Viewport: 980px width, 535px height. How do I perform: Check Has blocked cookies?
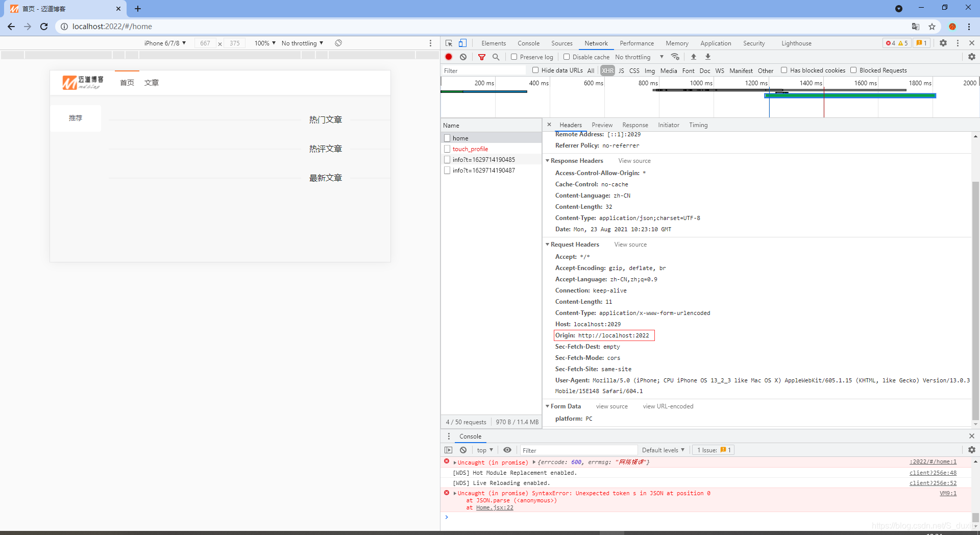(x=784, y=70)
